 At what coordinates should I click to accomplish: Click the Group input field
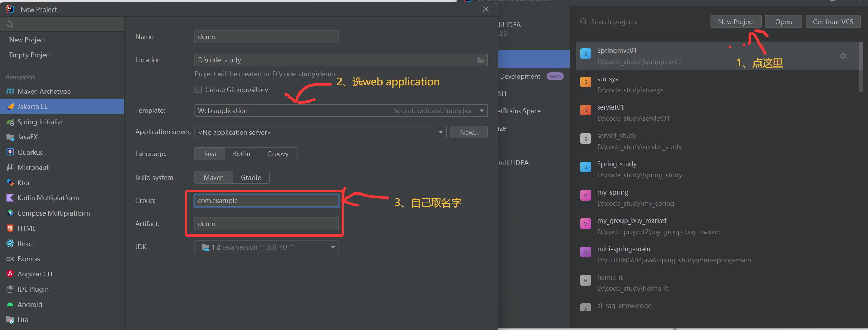267,201
